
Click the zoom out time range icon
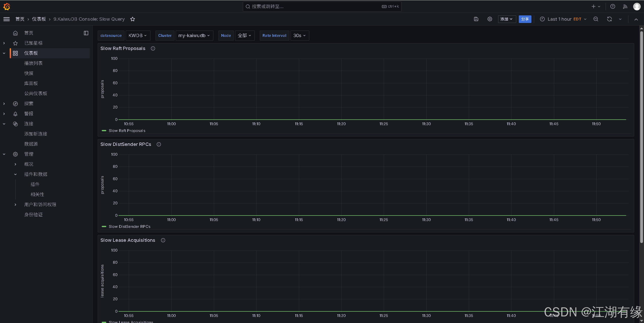tap(596, 19)
